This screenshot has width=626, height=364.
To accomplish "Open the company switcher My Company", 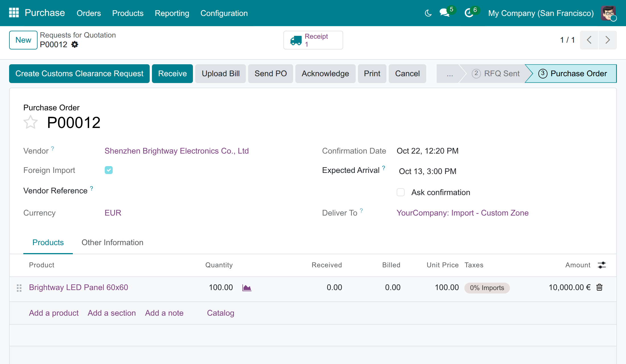I will point(541,13).
